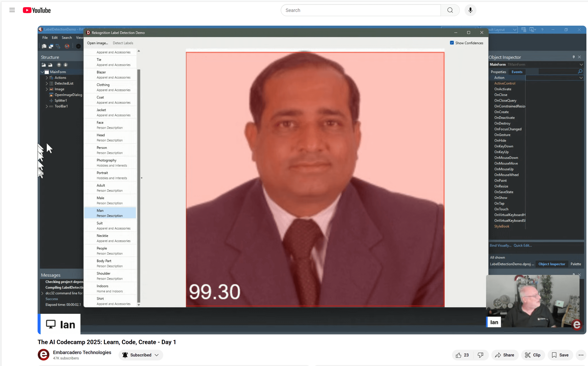Switch to the Palette tab
This screenshot has width=588, height=366.
coord(575,264)
